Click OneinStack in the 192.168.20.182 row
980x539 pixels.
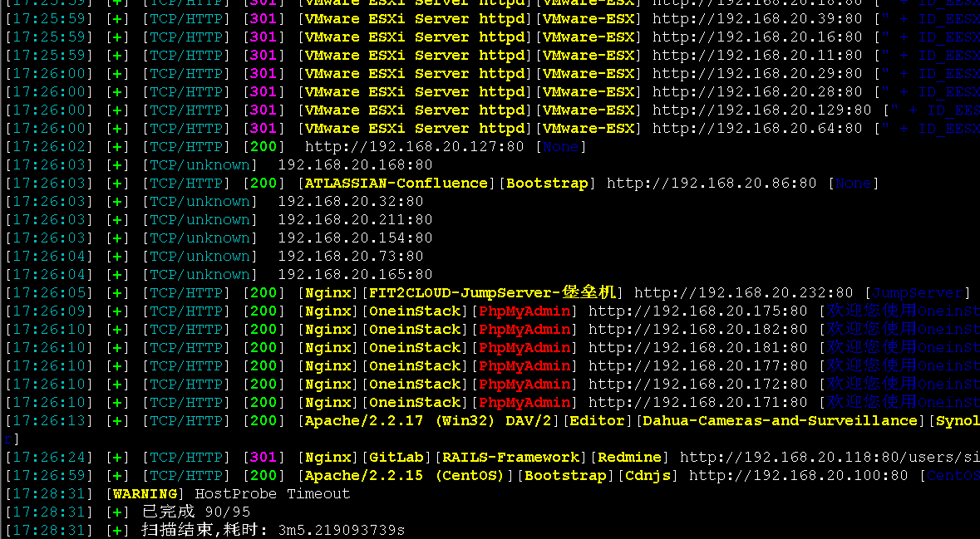tap(415, 329)
